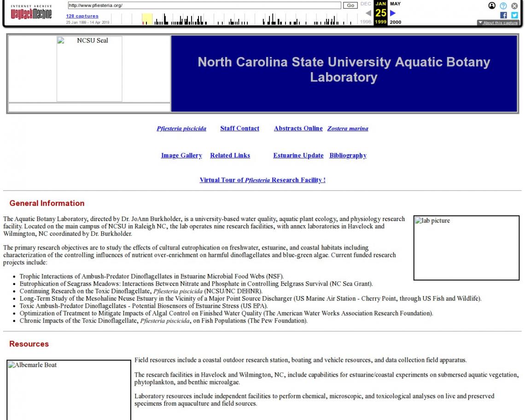The width and height of the screenshot is (525, 420).
Task: Click the 'Eutrophication of Seagrass Meadows' bullet
Action: tap(196, 284)
